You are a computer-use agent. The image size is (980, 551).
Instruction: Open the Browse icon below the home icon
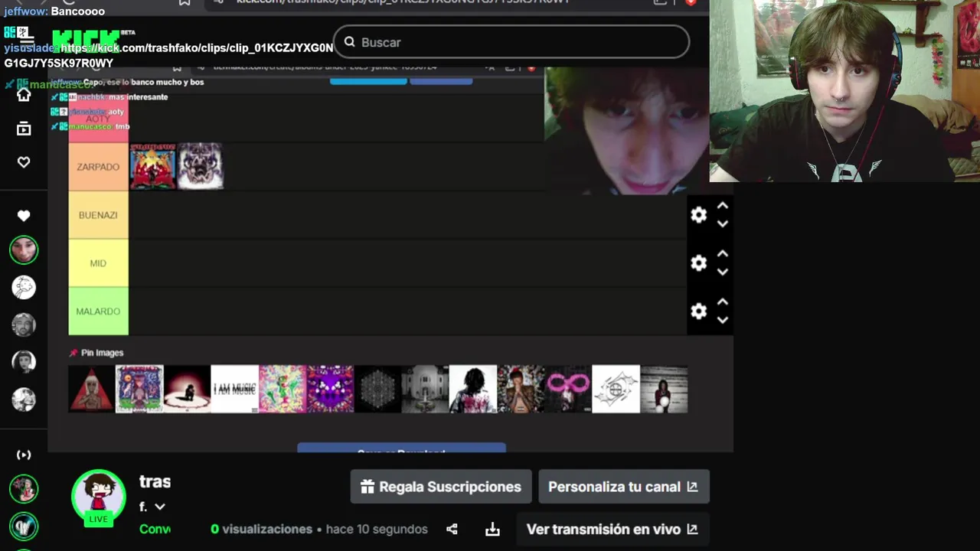pyautogui.click(x=24, y=129)
